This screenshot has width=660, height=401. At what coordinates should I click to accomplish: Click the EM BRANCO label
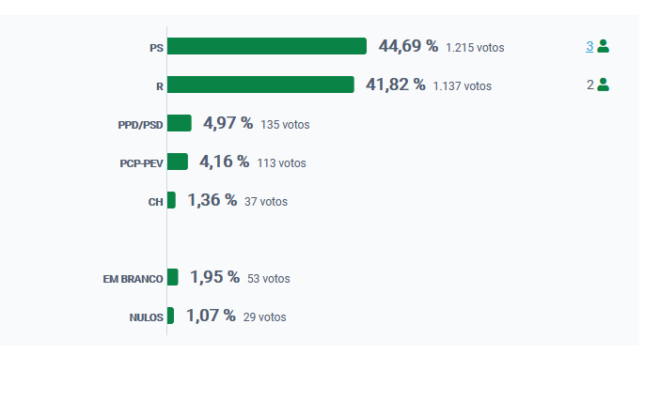tap(133, 279)
